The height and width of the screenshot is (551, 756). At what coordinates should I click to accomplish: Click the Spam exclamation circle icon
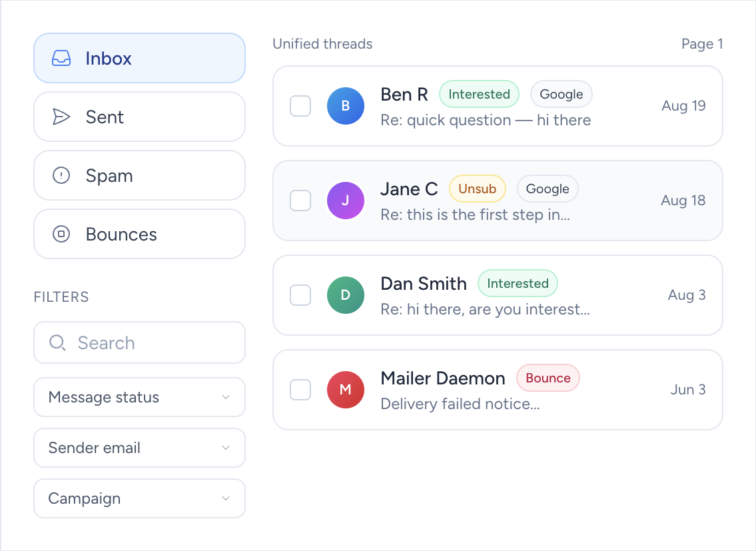coord(61,176)
